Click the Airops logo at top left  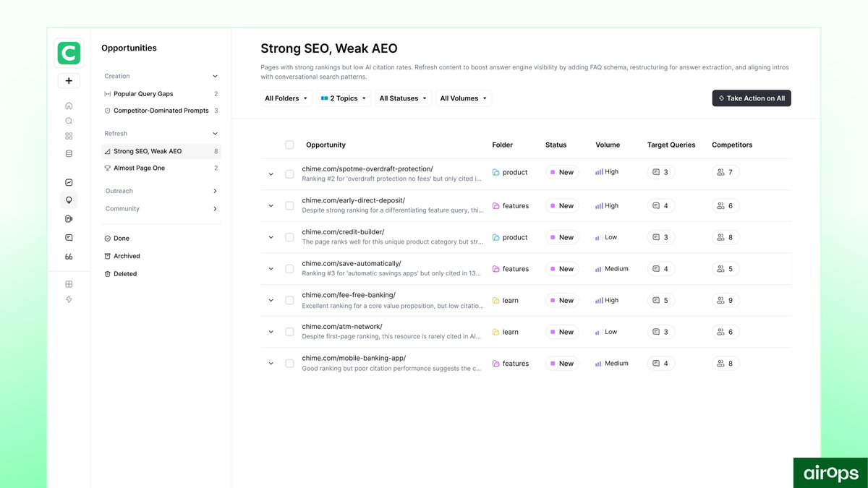click(x=69, y=52)
